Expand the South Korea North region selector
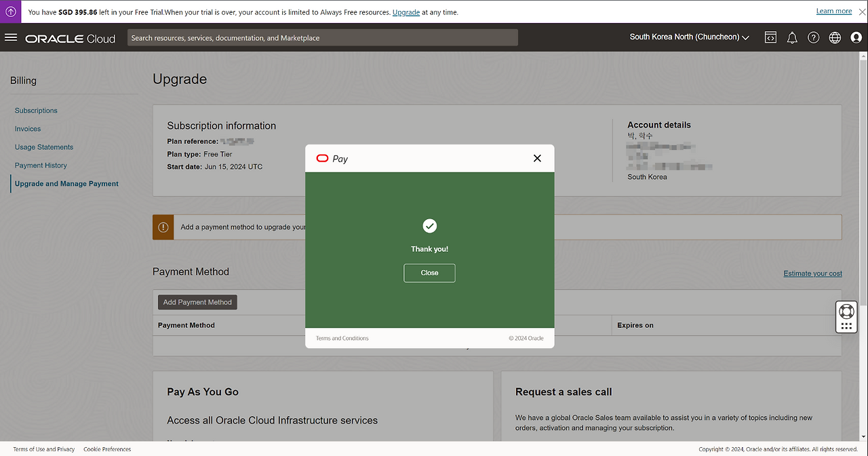 point(689,37)
